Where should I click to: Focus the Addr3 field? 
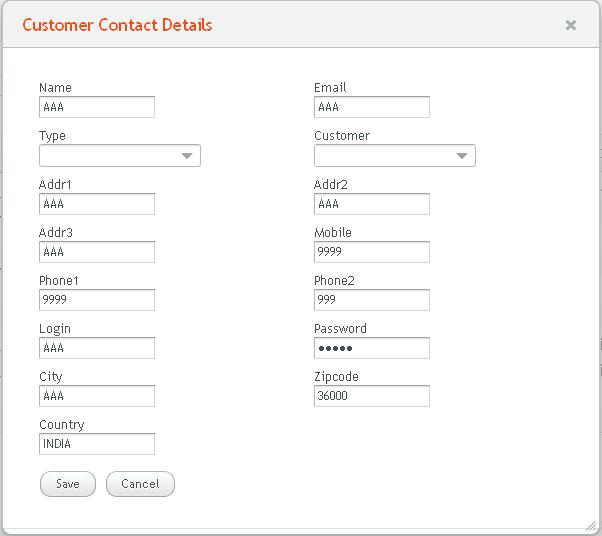(97, 252)
